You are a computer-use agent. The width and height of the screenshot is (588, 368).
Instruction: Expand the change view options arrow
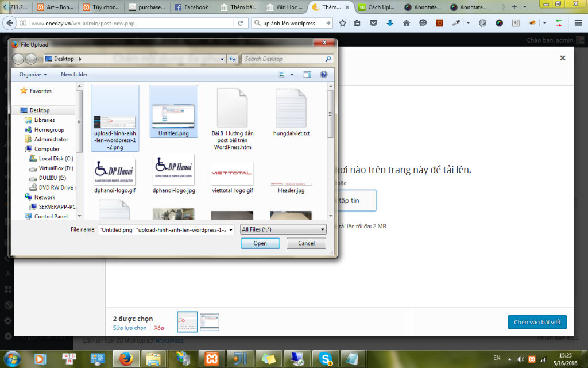click(x=292, y=74)
